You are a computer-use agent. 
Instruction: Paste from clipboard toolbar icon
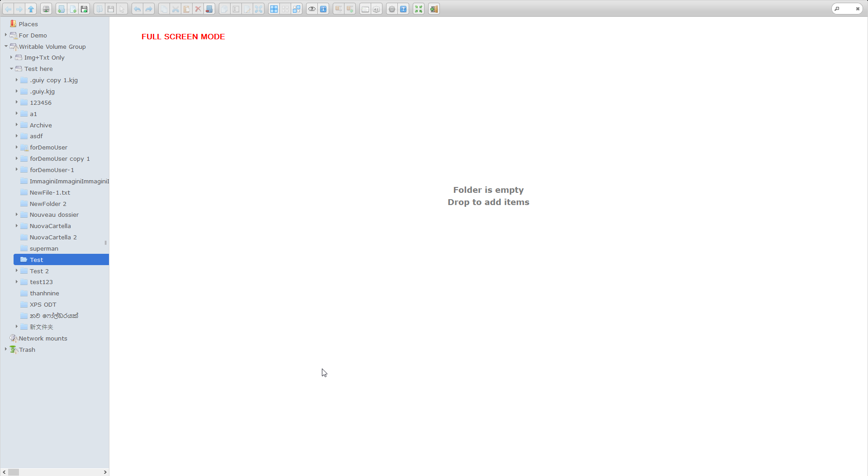coord(186,9)
